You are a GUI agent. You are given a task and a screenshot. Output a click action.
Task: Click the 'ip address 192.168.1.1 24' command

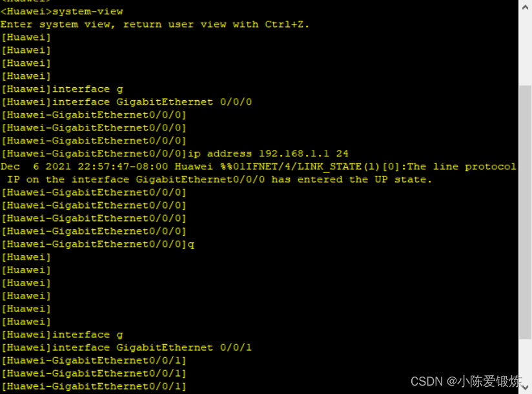pos(268,154)
